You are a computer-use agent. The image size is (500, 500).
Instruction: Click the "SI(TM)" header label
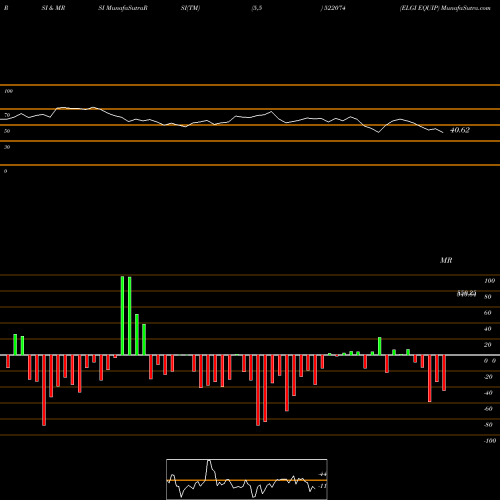[190, 8]
